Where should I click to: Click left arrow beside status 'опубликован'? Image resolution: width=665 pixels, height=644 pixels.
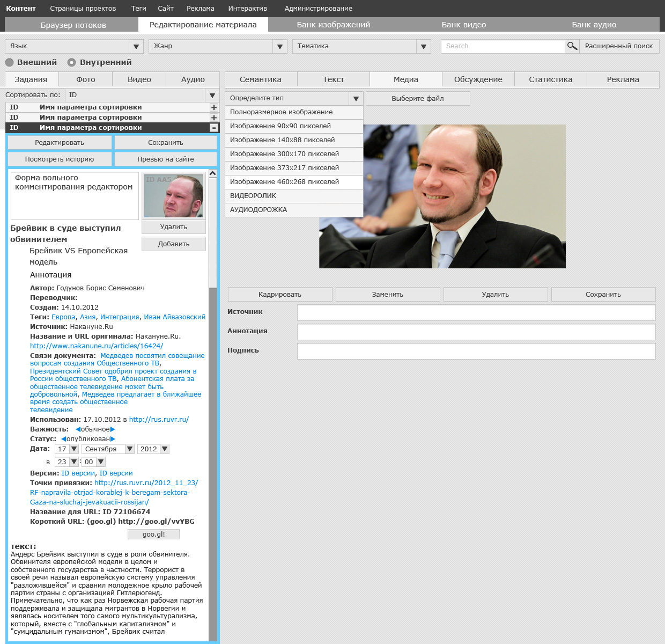tap(63, 439)
